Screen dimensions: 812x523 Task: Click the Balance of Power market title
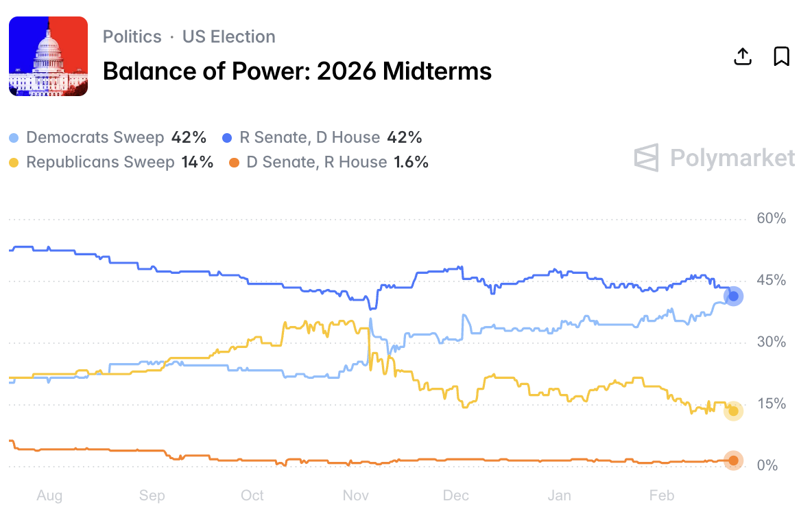point(297,71)
